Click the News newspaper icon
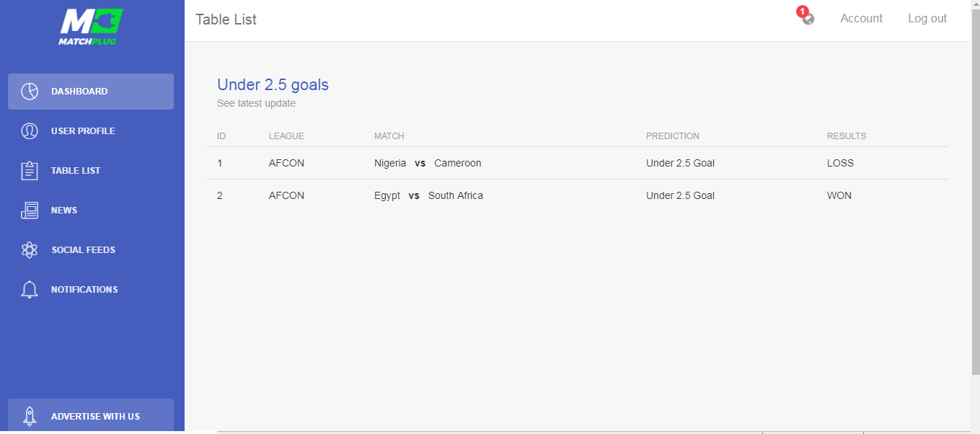 pyautogui.click(x=30, y=211)
